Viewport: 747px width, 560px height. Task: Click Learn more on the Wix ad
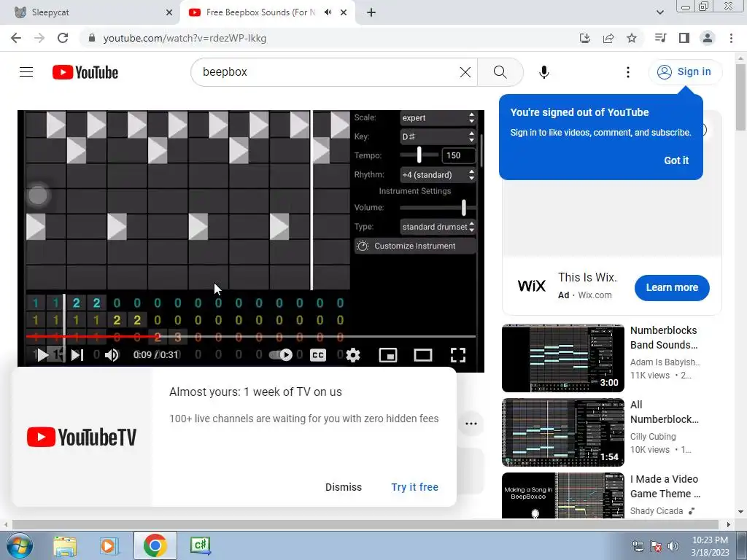coord(672,287)
